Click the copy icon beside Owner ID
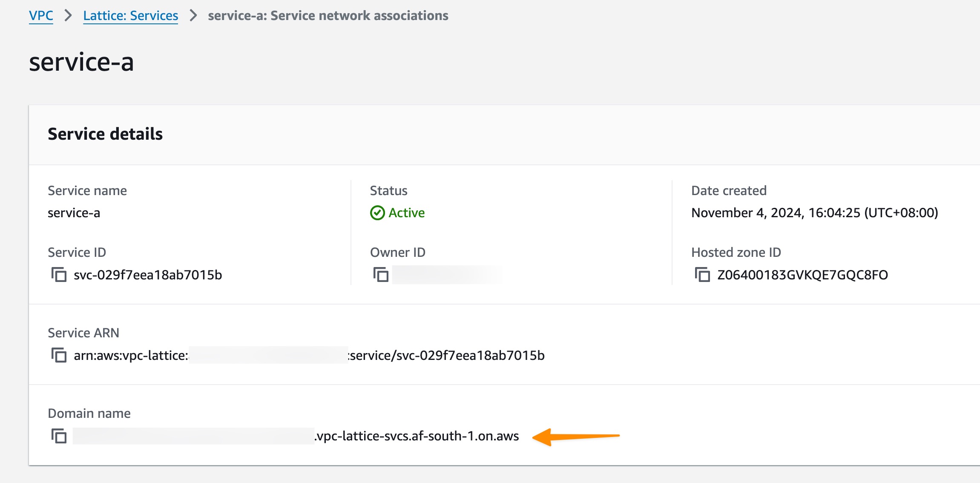The width and height of the screenshot is (980, 483). point(382,275)
